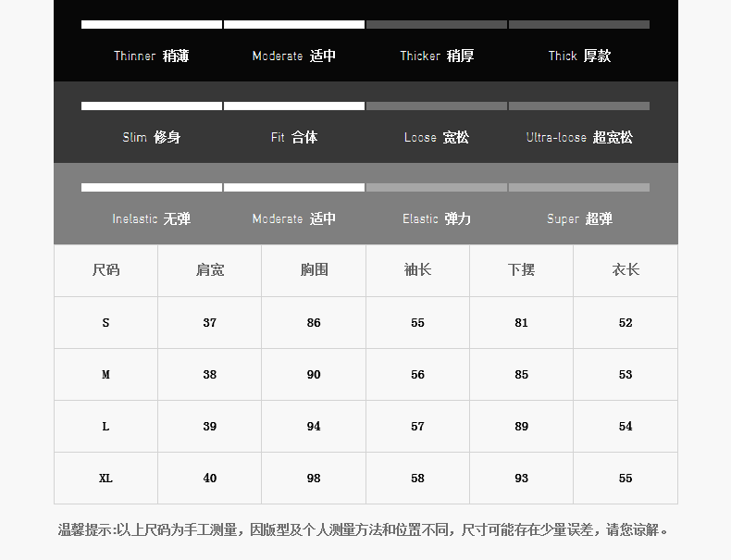Select the 'Fit 合体' label

pos(294,137)
